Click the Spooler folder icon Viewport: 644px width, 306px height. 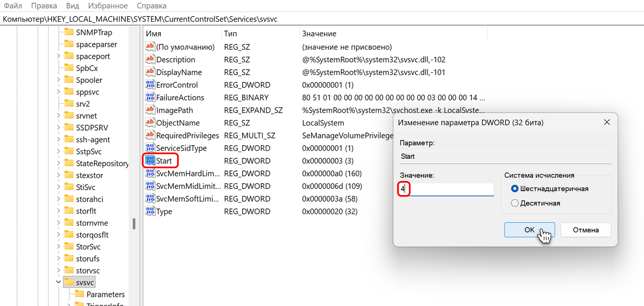click(69, 80)
